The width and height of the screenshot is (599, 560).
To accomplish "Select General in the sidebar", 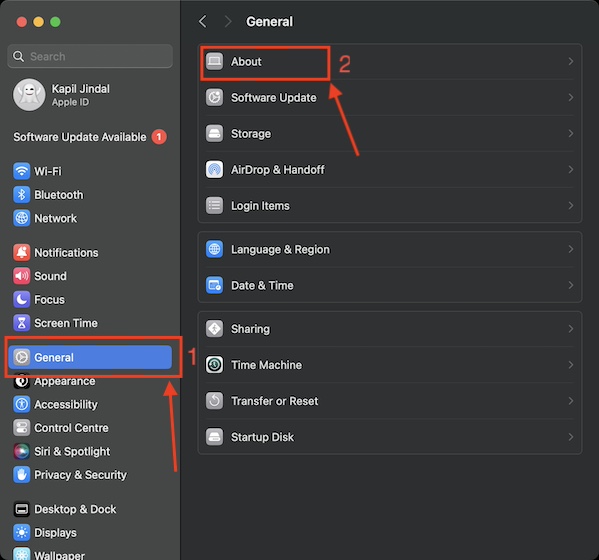I will click(x=90, y=357).
